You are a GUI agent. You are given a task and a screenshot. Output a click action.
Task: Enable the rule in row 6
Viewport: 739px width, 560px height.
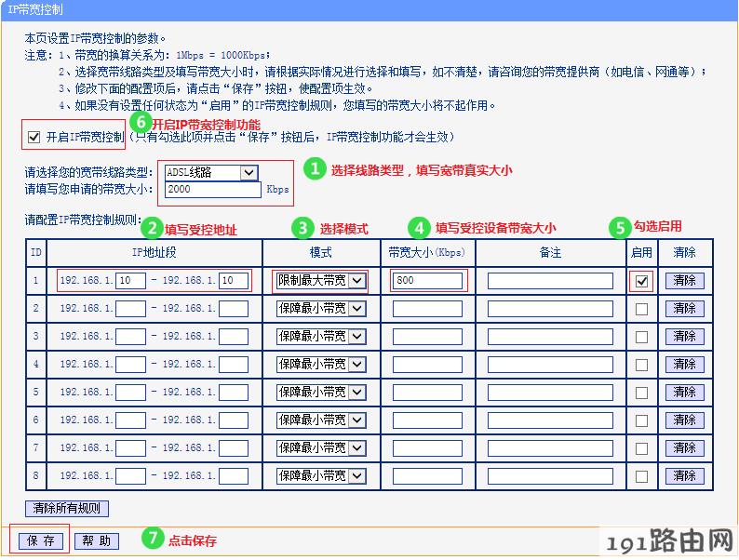click(x=641, y=420)
